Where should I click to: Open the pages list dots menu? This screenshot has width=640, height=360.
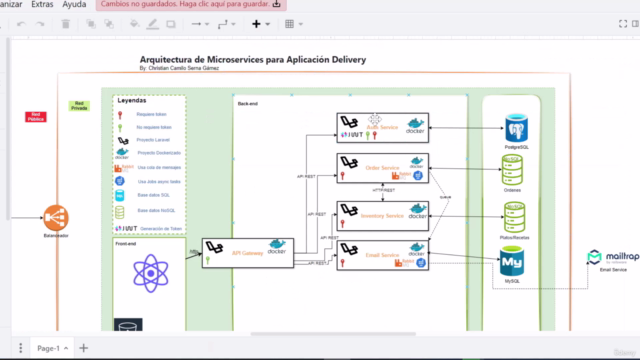(20, 348)
